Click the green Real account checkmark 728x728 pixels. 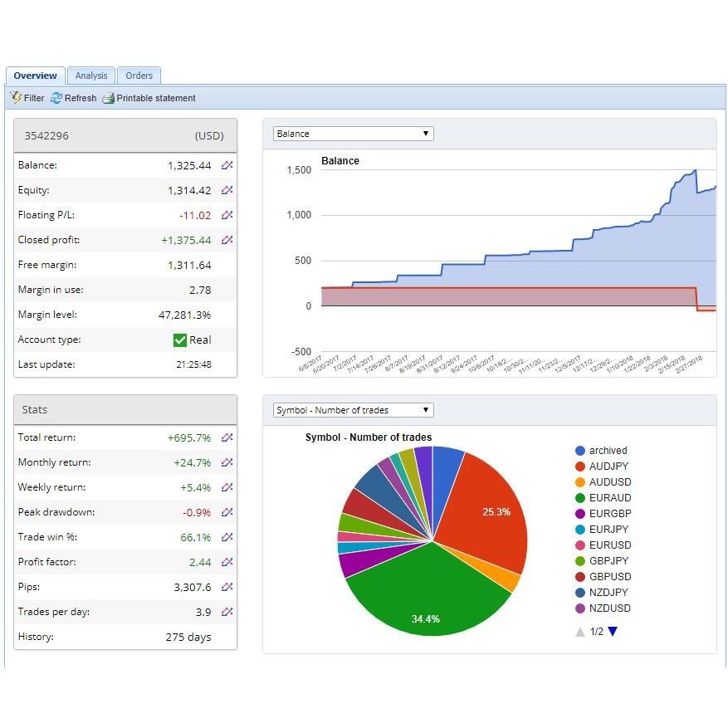point(180,340)
